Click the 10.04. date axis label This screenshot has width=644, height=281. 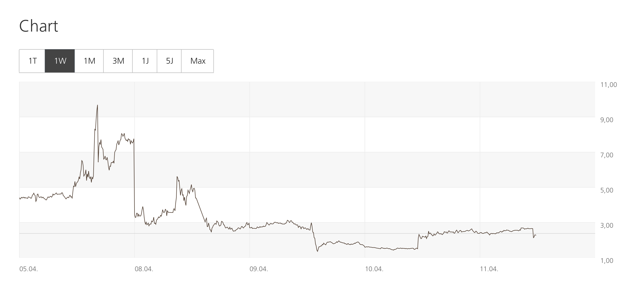tap(374, 269)
